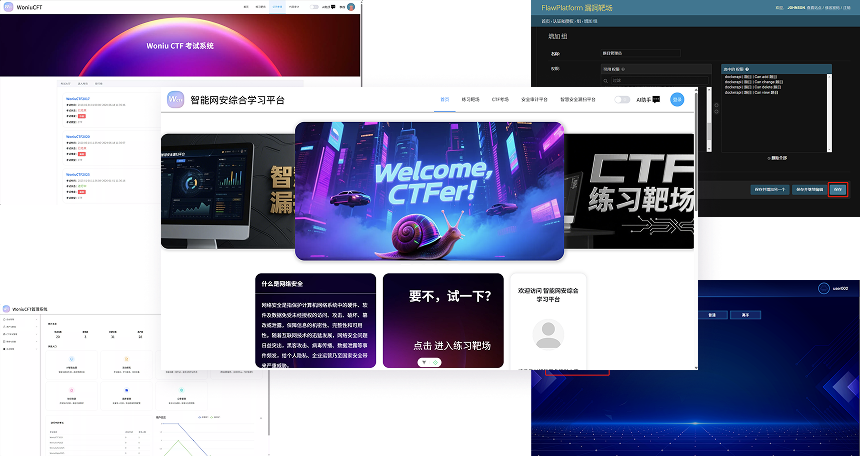The height and width of the screenshot is (456, 860).
Task: Select the Can add 靶场 permission entry
Action: click(x=750, y=77)
